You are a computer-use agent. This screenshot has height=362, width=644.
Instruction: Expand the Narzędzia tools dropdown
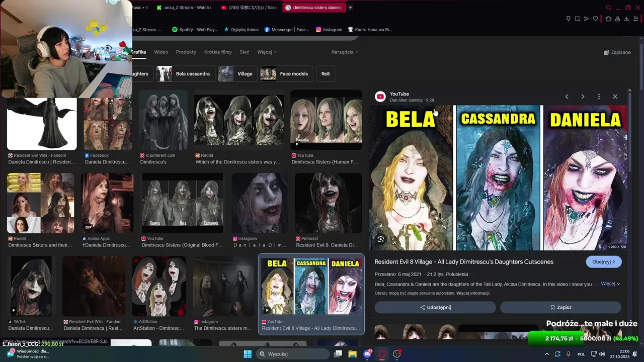[x=345, y=52]
